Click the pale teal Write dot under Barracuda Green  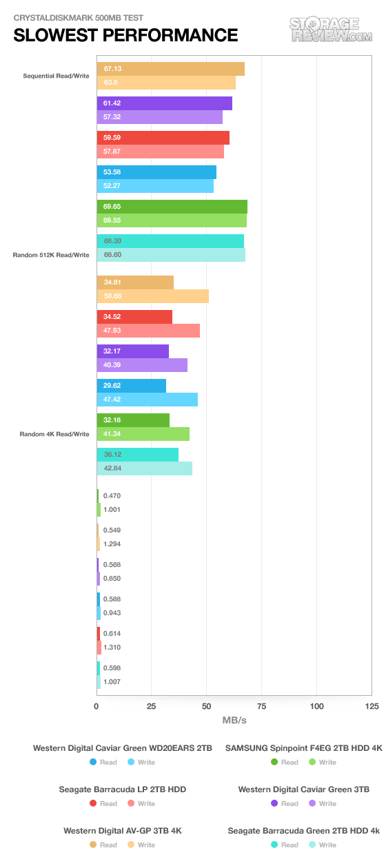(313, 845)
